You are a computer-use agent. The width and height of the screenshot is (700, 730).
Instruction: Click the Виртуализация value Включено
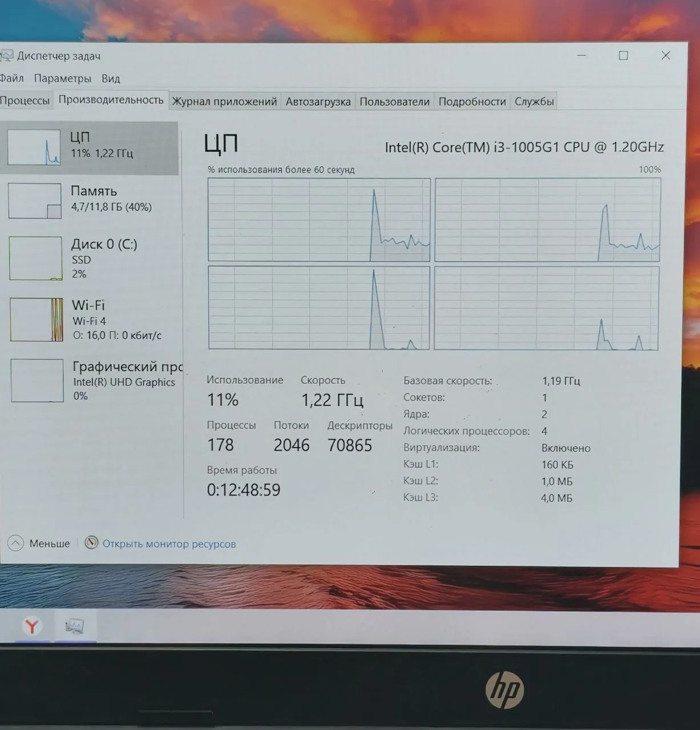pos(566,448)
